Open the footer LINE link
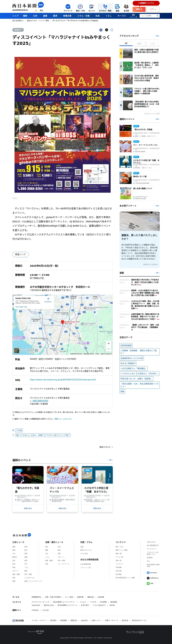This screenshot has width=172, height=644. pyautogui.click(x=150, y=583)
